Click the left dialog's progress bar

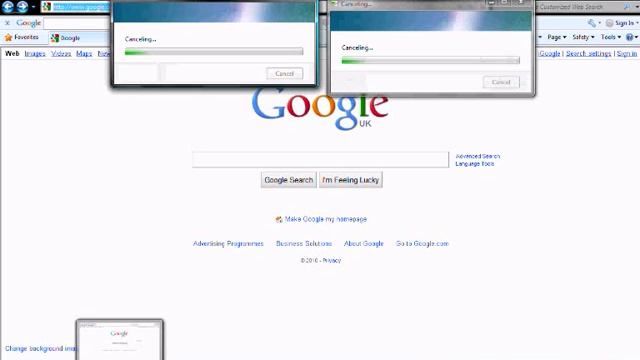coord(214,51)
